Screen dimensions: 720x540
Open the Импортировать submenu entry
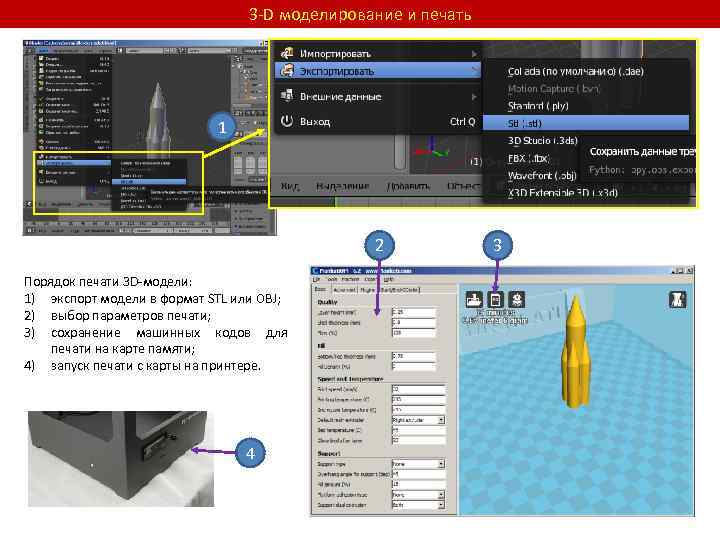tap(377, 53)
